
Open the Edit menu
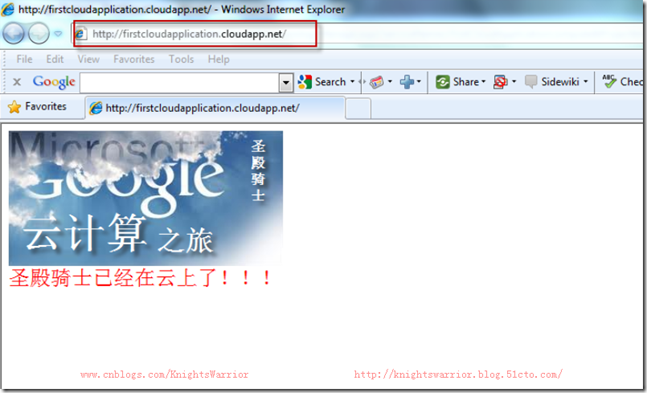click(55, 59)
